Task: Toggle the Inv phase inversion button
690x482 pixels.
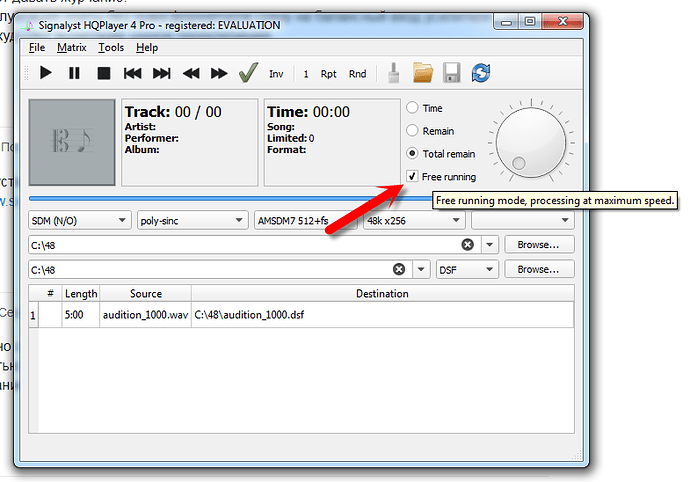Action: pos(276,74)
